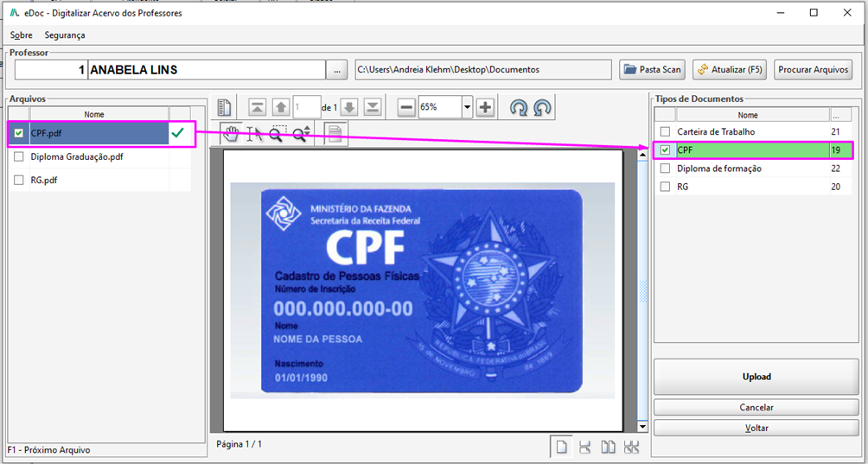Screen dimensions: 868x464
Task: Select the dynamic zoom tool
Action: 302,135
